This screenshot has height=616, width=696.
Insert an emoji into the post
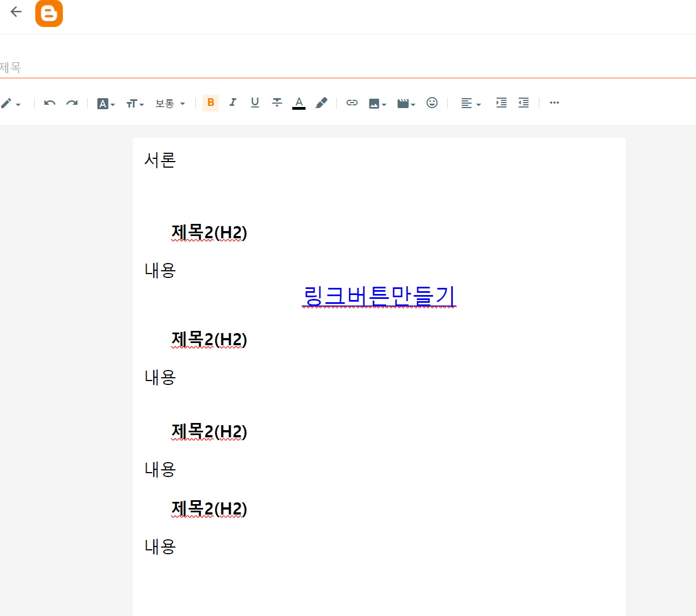tap(432, 103)
